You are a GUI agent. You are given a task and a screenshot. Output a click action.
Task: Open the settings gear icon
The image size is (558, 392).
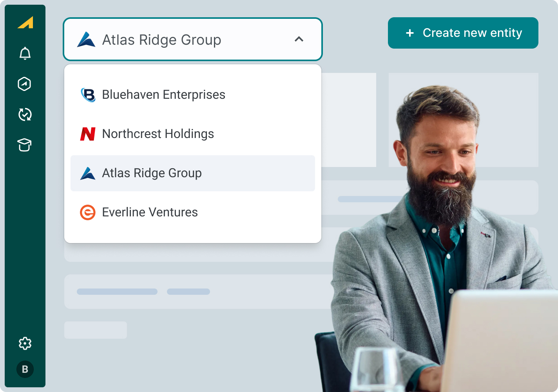click(x=25, y=343)
